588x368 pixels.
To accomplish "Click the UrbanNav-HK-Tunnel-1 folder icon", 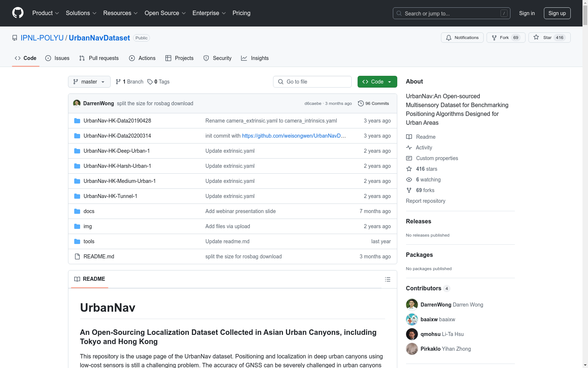I will pos(77,196).
